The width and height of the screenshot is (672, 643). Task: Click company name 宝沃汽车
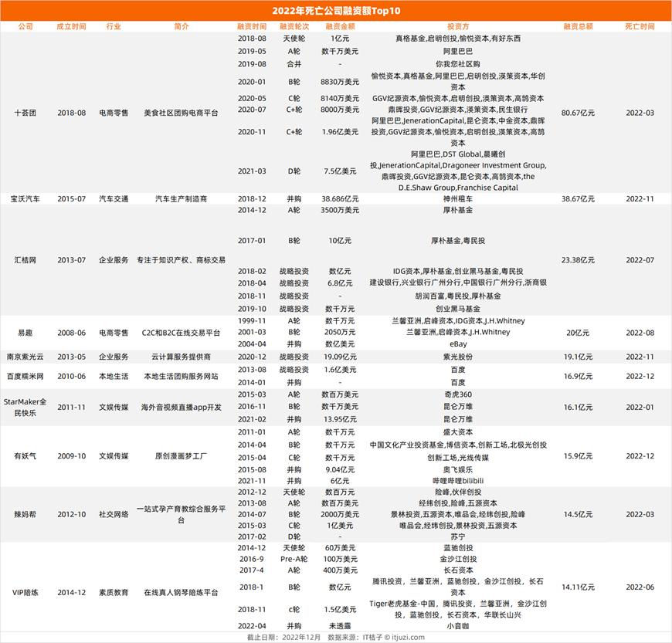pos(25,199)
